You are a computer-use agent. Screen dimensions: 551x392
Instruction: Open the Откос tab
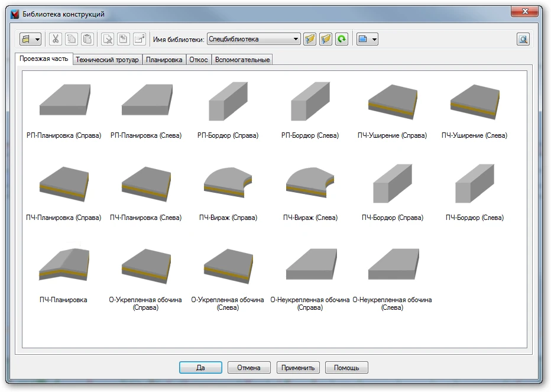tap(199, 60)
